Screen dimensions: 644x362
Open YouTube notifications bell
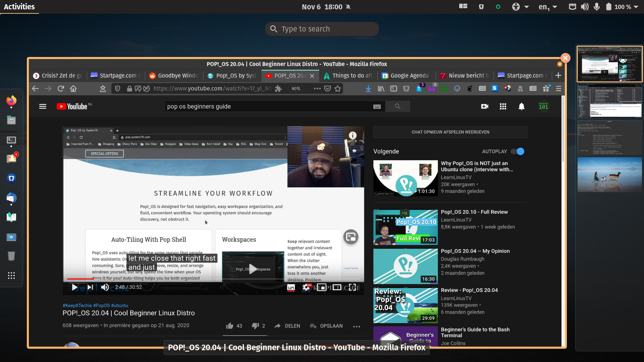tap(522, 106)
